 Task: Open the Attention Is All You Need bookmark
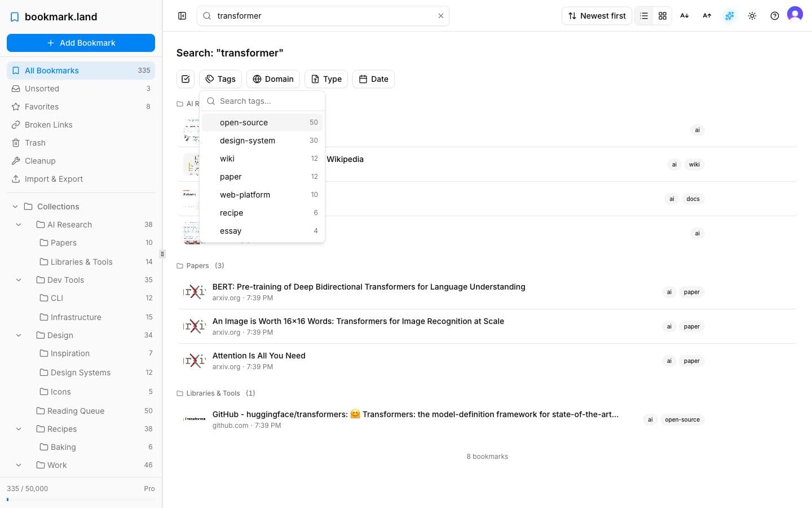point(259,356)
